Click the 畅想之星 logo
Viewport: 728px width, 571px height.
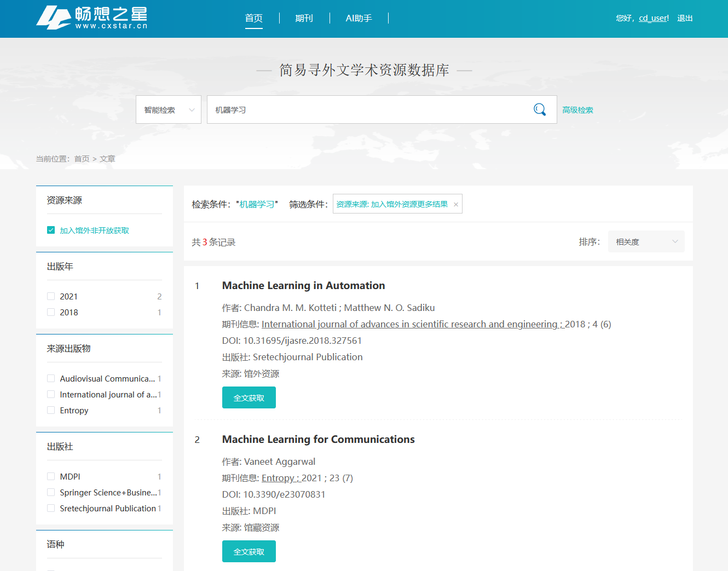pyautogui.click(x=92, y=18)
